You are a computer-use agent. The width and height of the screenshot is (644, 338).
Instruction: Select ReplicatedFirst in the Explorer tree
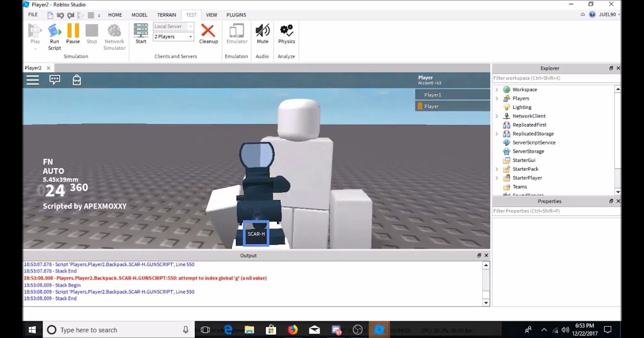[529, 125]
